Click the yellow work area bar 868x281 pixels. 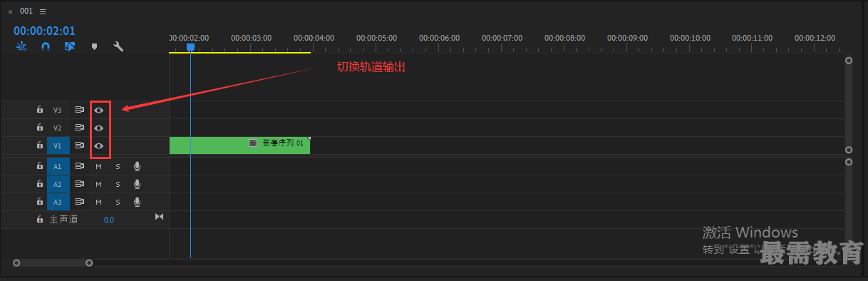tap(239, 52)
